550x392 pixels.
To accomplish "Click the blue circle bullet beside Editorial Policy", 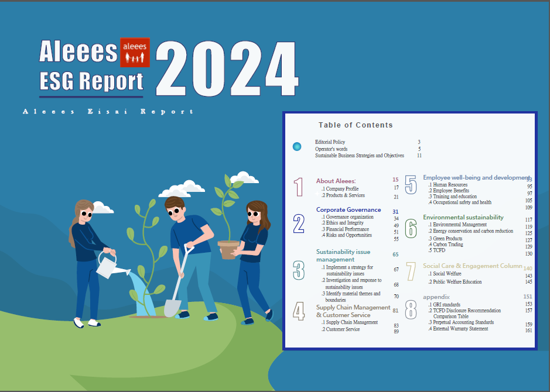I will [x=297, y=146].
